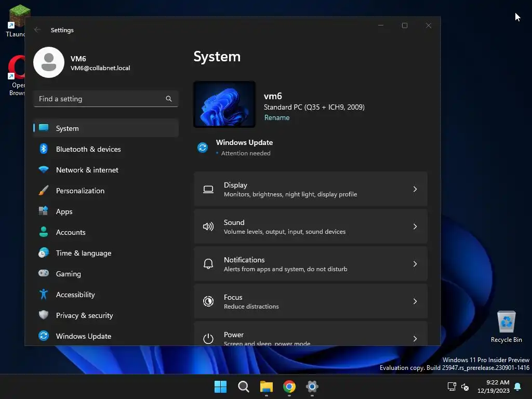Open Display settings row
Image resolution: width=532 pixels, height=399 pixels.
[311, 189]
